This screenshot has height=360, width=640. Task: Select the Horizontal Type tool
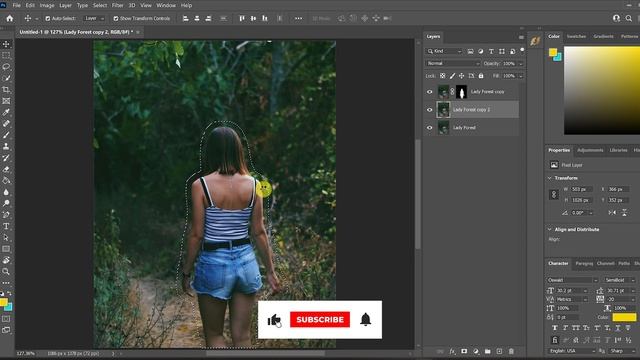pos(6,227)
